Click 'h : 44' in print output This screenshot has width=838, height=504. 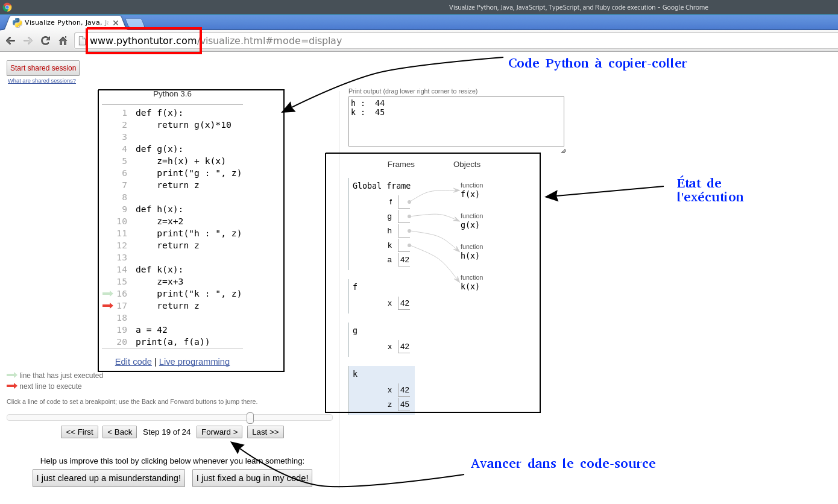tap(368, 103)
